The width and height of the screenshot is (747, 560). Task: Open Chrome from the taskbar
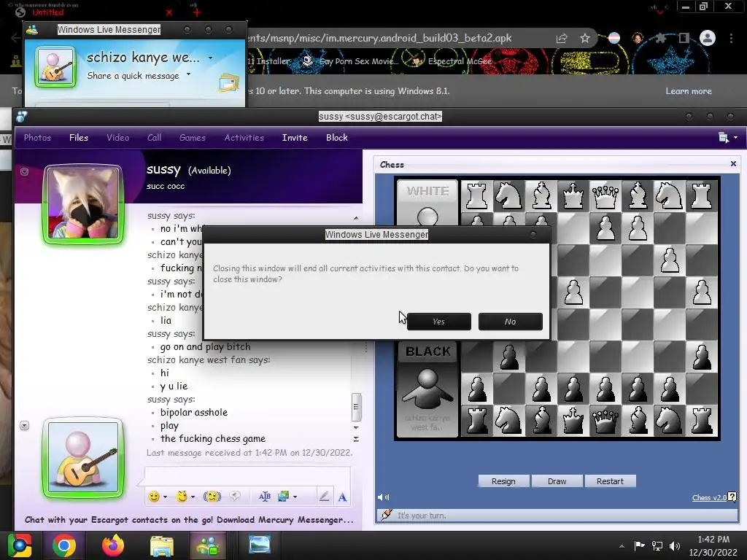pos(64,545)
